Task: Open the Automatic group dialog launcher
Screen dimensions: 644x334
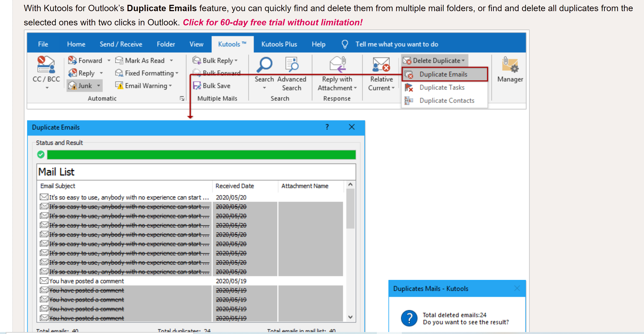Action: pyautogui.click(x=182, y=98)
